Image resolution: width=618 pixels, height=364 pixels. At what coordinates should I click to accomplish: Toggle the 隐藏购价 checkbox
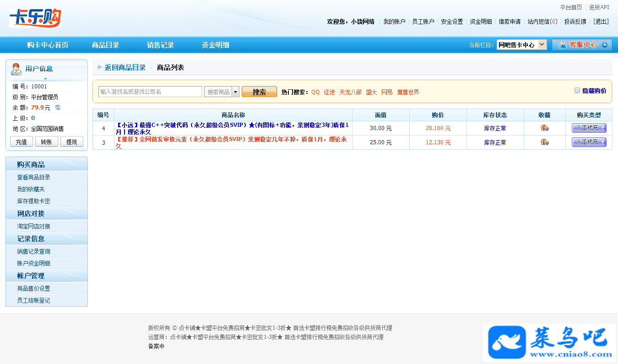[x=577, y=90]
